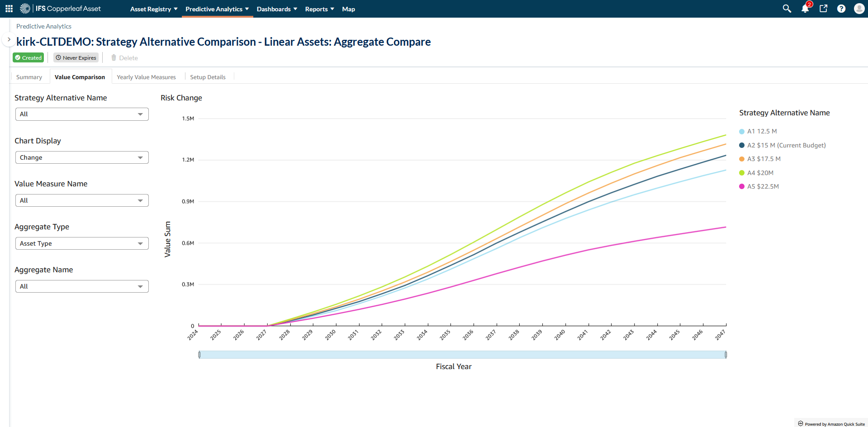This screenshot has width=868, height=427.
Task: Open the search magnifier icon
Action: tap(787, 9)
